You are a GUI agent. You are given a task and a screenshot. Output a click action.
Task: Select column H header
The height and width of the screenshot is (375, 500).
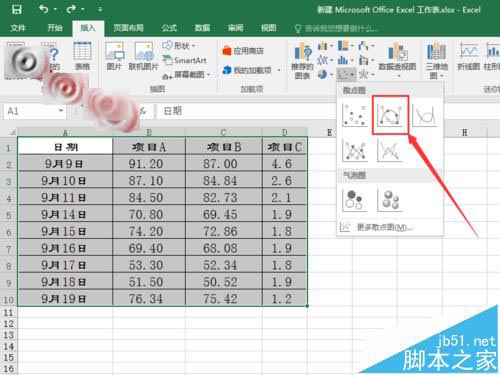pyautogui.click(x=464, y=132)
